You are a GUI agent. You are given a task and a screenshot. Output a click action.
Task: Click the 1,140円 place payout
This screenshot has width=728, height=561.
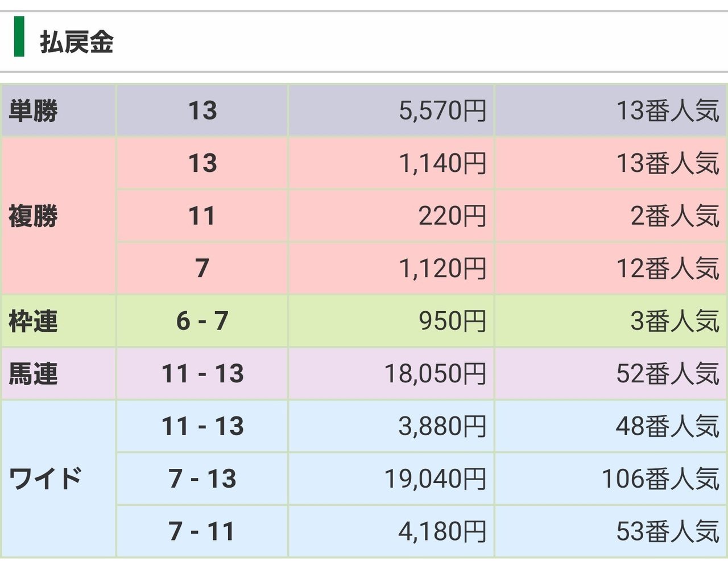pyautogui.click(x=442, y=163)
